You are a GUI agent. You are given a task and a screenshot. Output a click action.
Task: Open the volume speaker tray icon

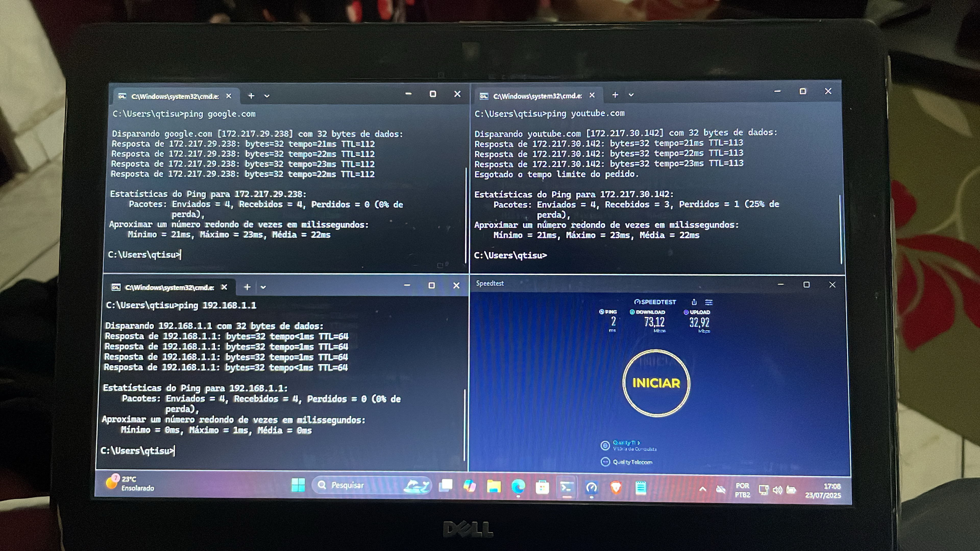[777, 490]
